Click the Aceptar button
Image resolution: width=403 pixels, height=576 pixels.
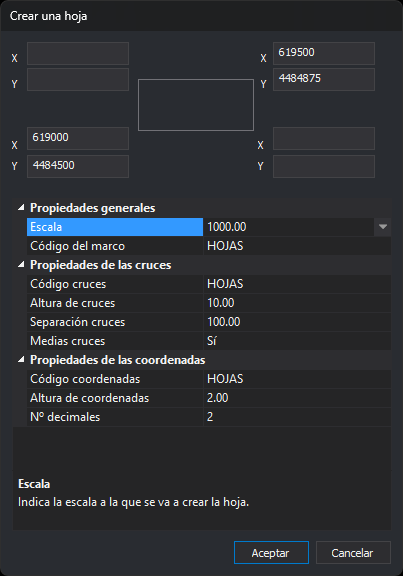click(271, 552)
